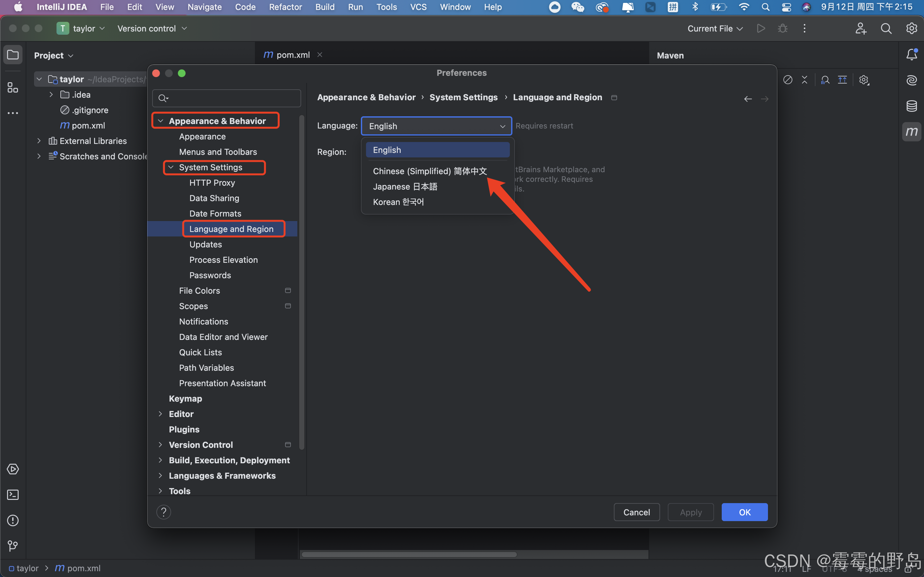Open the Language dropdown

pyautogui.click(x=436, y=126)
